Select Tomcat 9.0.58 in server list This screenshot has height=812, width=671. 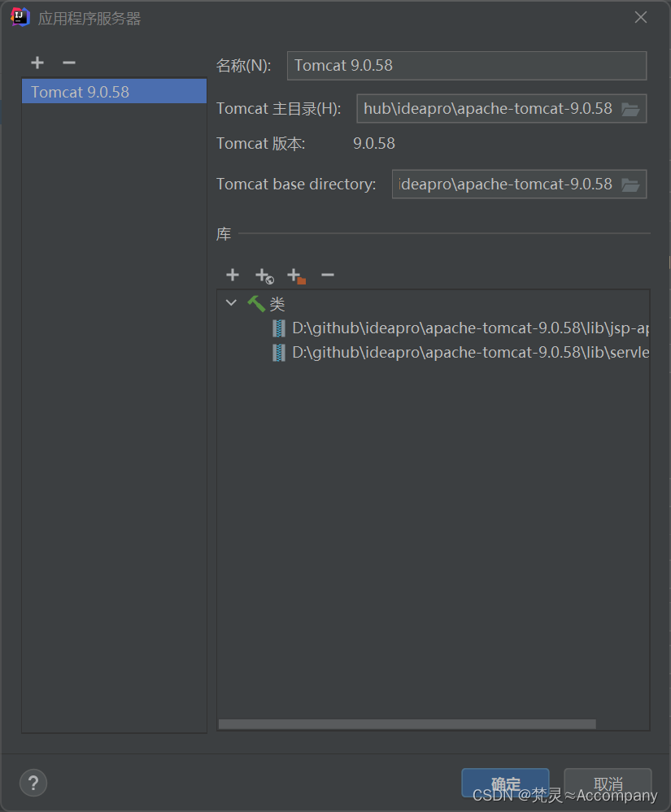(x=114, y=92)
